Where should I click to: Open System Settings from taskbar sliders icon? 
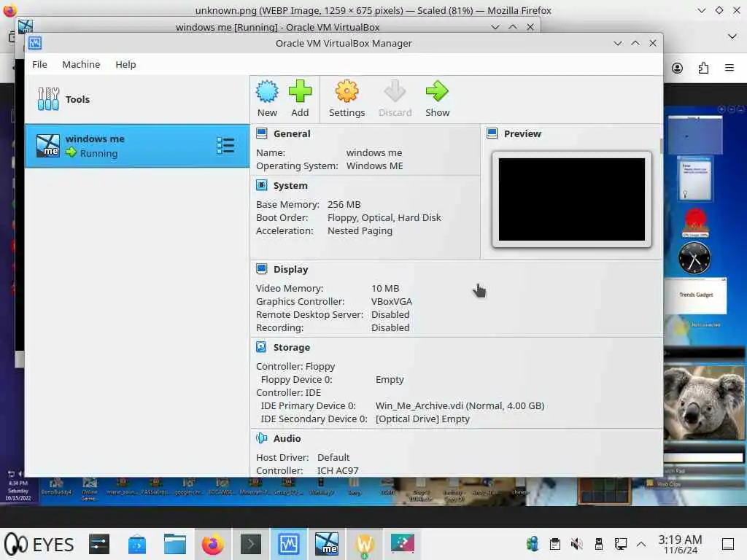click(99, 544)
